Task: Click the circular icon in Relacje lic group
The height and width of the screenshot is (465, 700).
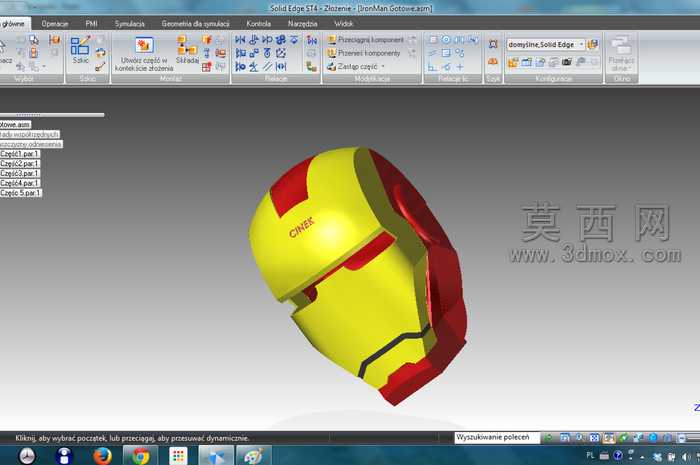Action: (446, 40)
